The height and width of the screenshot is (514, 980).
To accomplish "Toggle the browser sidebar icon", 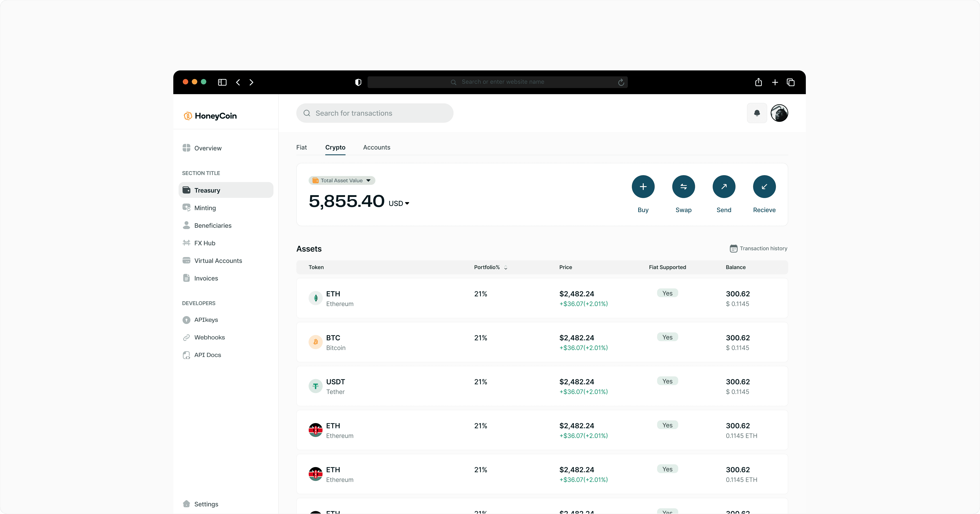I will (x=222, y=82).
